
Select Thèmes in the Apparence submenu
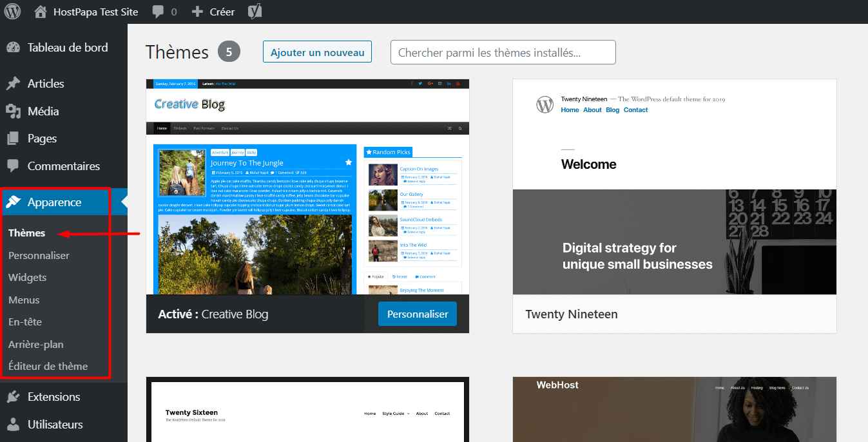pos(27,233)
